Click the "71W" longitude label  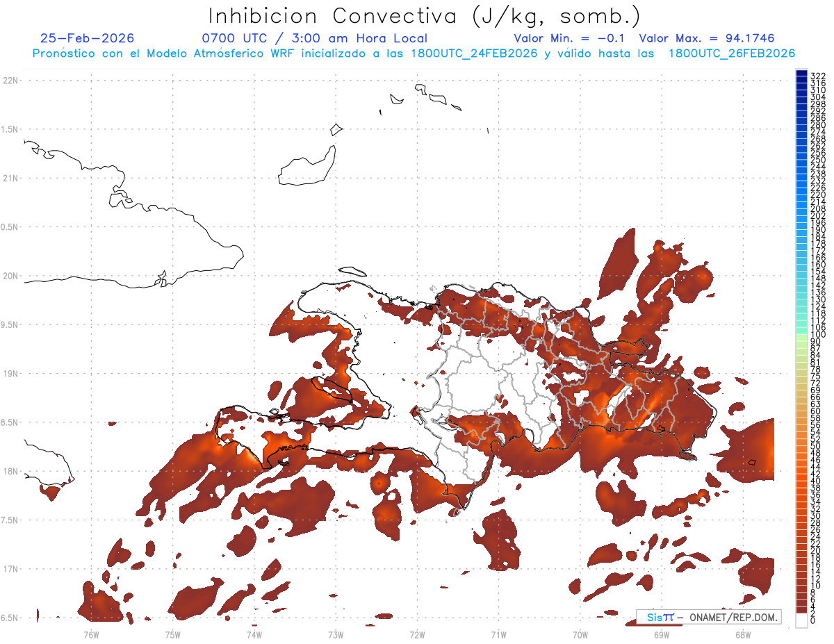[498, 634]
